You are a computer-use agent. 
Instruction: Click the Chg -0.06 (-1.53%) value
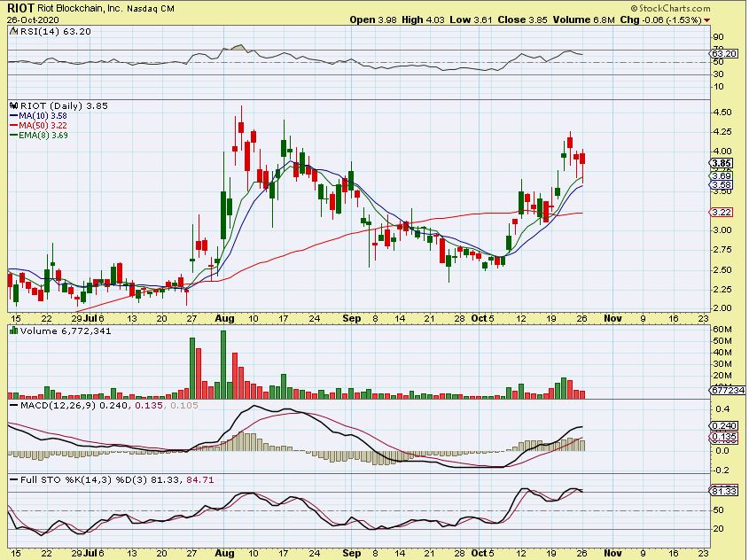(661, 20)
